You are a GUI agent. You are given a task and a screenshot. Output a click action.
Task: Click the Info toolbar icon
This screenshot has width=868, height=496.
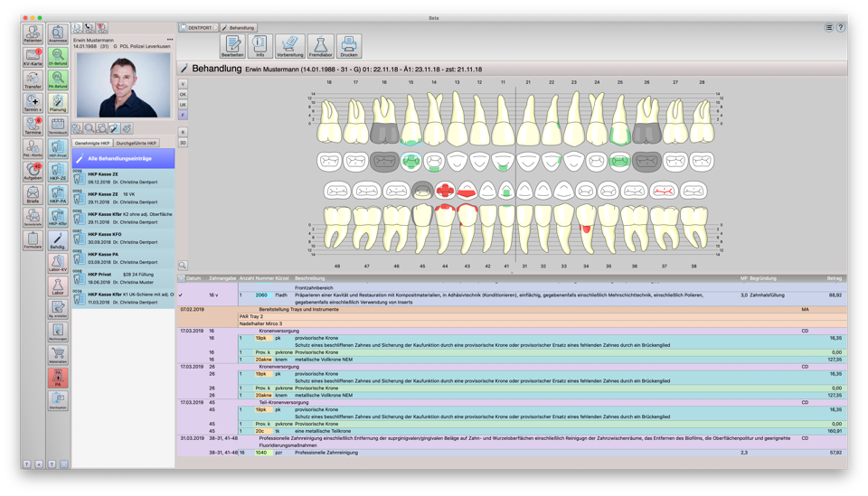click(x=260, y=45)
